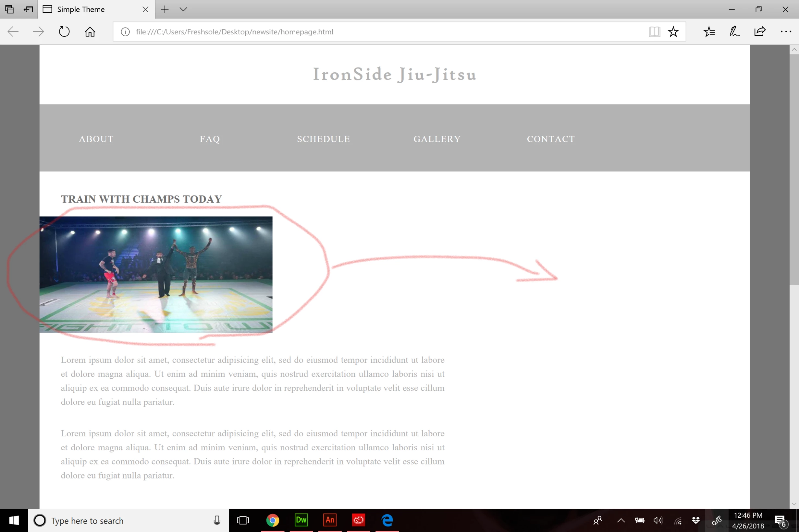Go to the browser Home page

tap(90, 31)
